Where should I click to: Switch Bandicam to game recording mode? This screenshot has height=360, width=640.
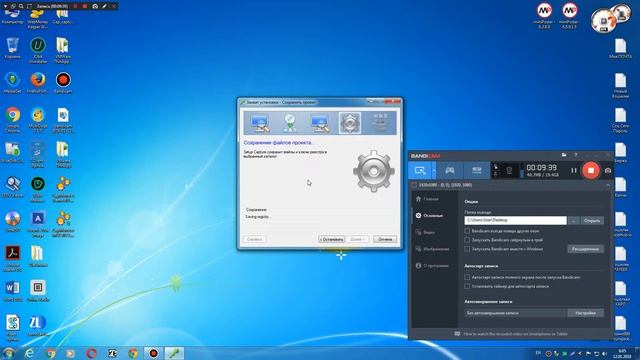click(449, 170)
